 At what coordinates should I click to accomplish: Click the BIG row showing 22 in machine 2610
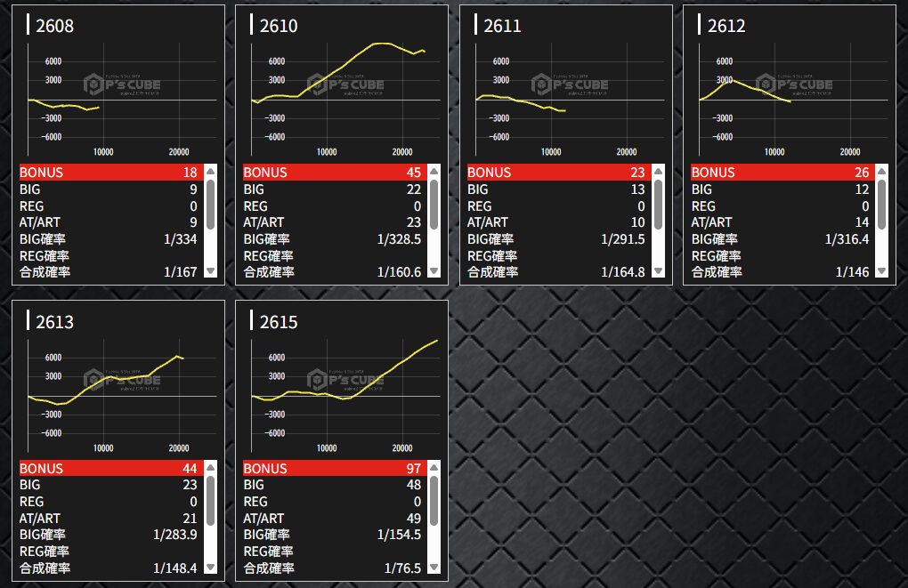(x=335, y=189)
